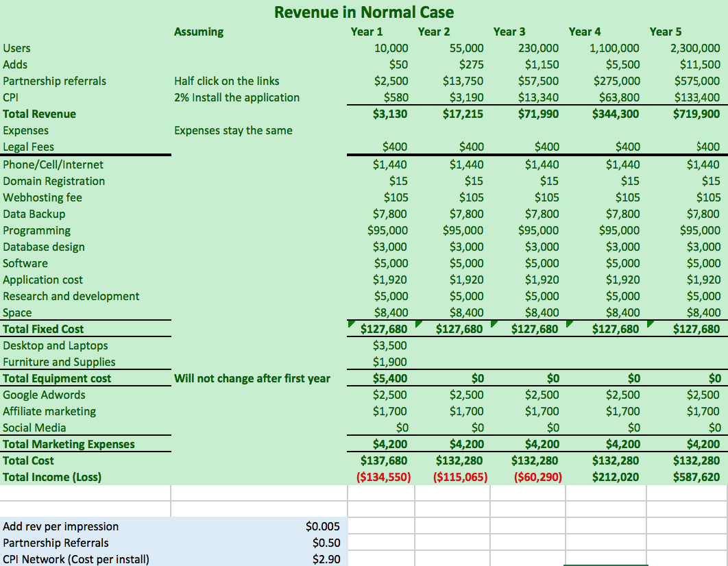Select Year 4 Total Revenue $344,300

616,114
